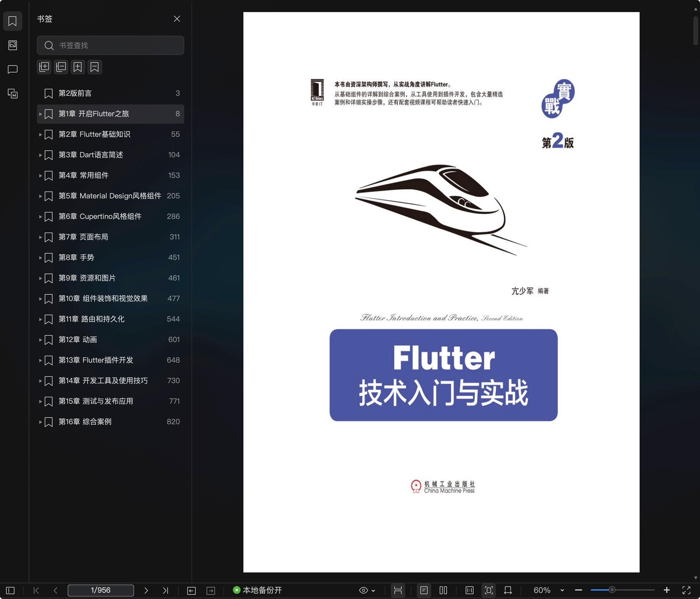
Task: Click page number 820 of 第16章
Action: (x=173, y=422)
